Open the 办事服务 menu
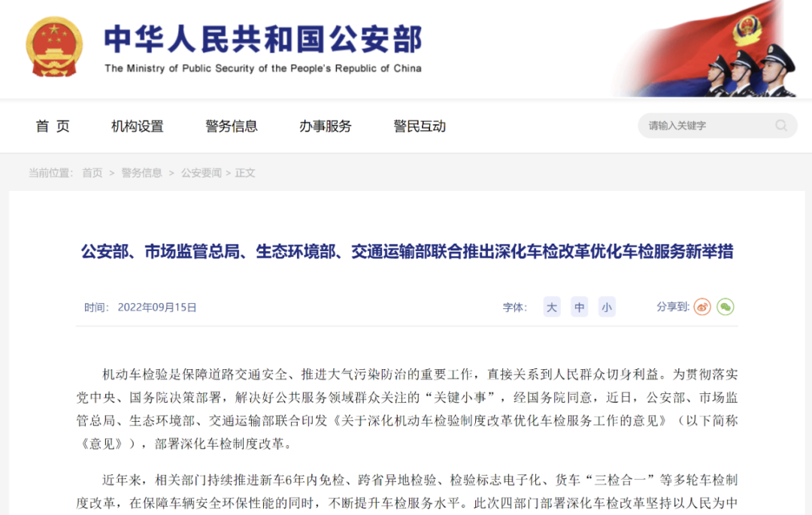Image resolution: width=812 pixels, height=515 pixels. click(x=326, y=126)
